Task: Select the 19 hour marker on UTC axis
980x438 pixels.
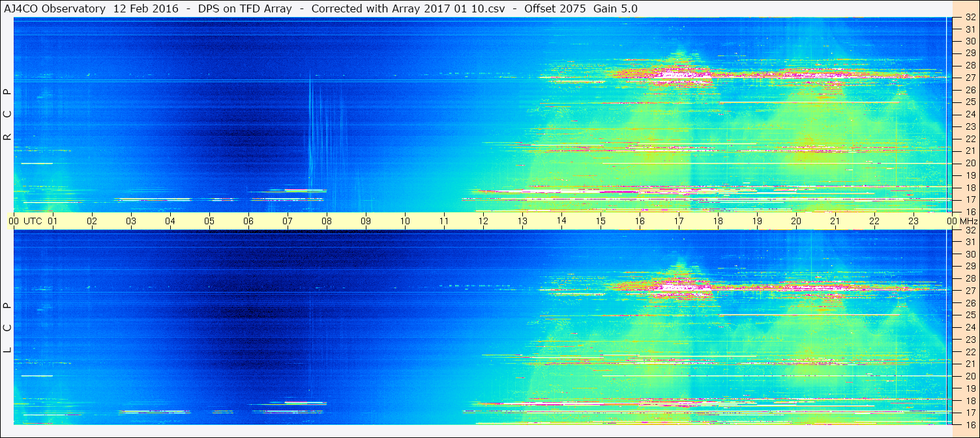Action: pos(757,221)
